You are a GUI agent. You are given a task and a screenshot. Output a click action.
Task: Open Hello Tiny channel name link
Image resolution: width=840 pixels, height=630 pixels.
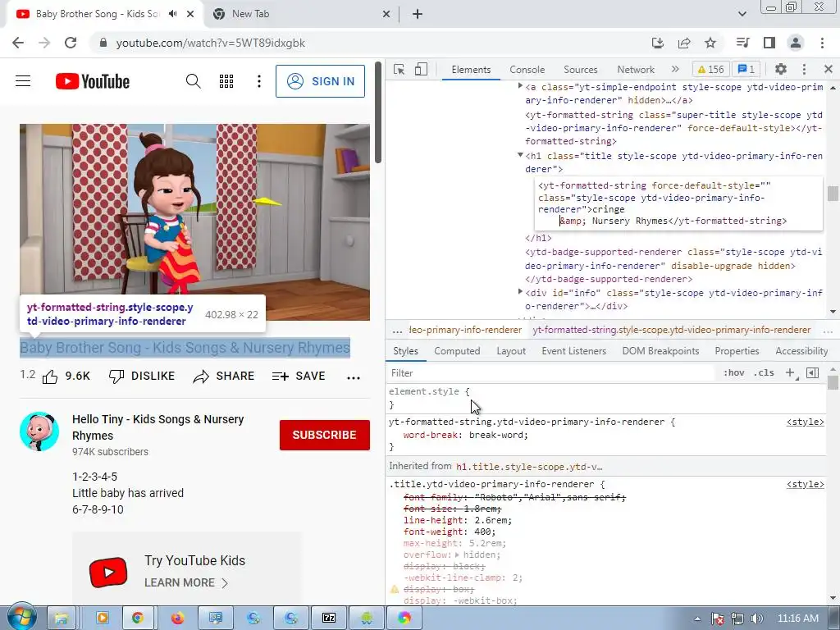coord(158,427)
